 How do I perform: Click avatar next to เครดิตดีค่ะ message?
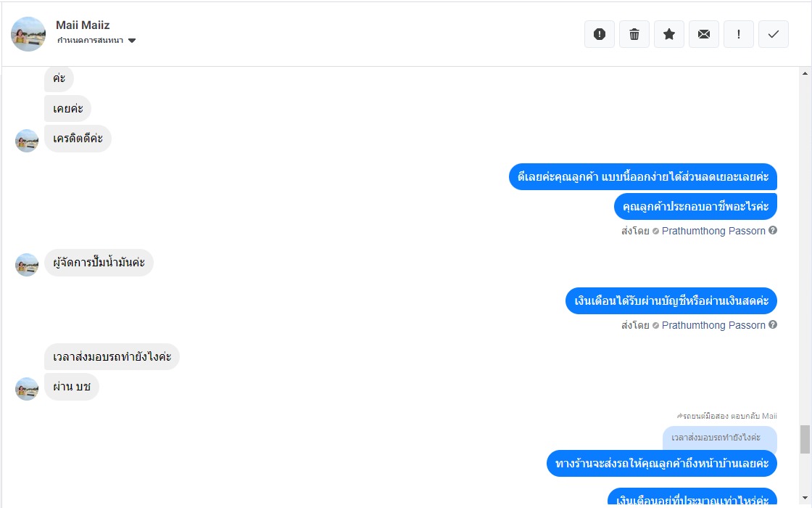point(27,141)
